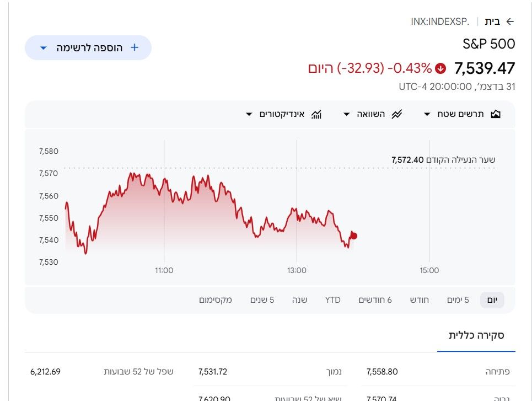Switch to YTD range

(x=332, y=300)
